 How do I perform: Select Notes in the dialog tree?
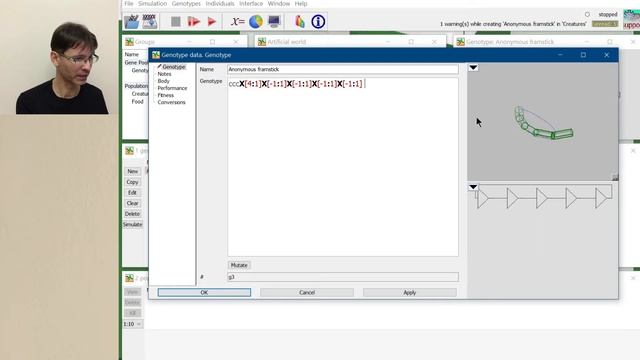164,74
